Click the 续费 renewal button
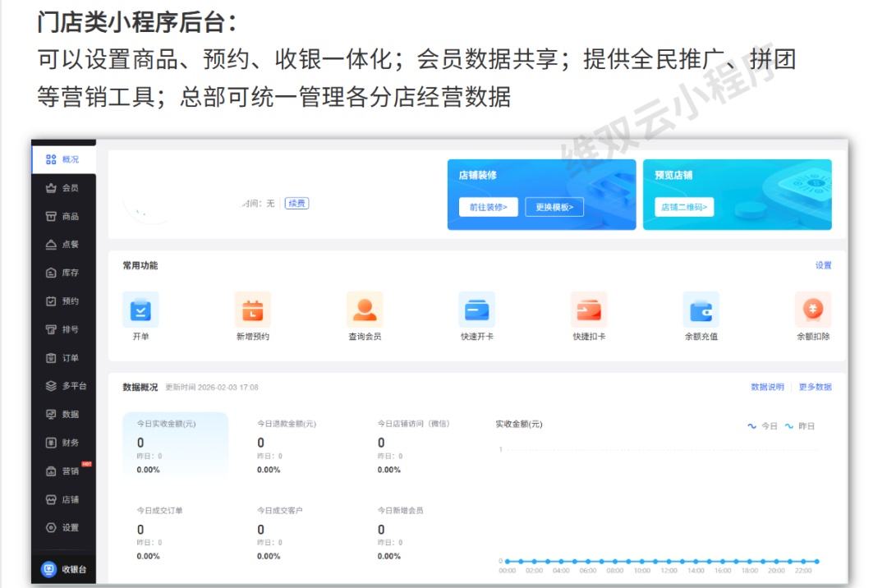Image resolution: width=887 pixels, height=588 pixels. click(296, 204)
